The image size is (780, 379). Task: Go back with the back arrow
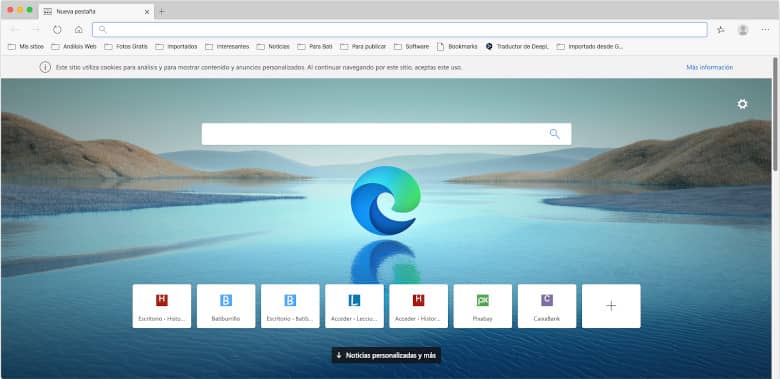(x=14, y=30)
